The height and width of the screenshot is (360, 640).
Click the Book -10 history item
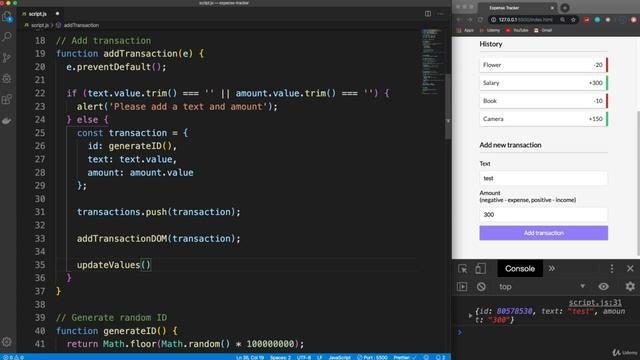pos(544,101)
